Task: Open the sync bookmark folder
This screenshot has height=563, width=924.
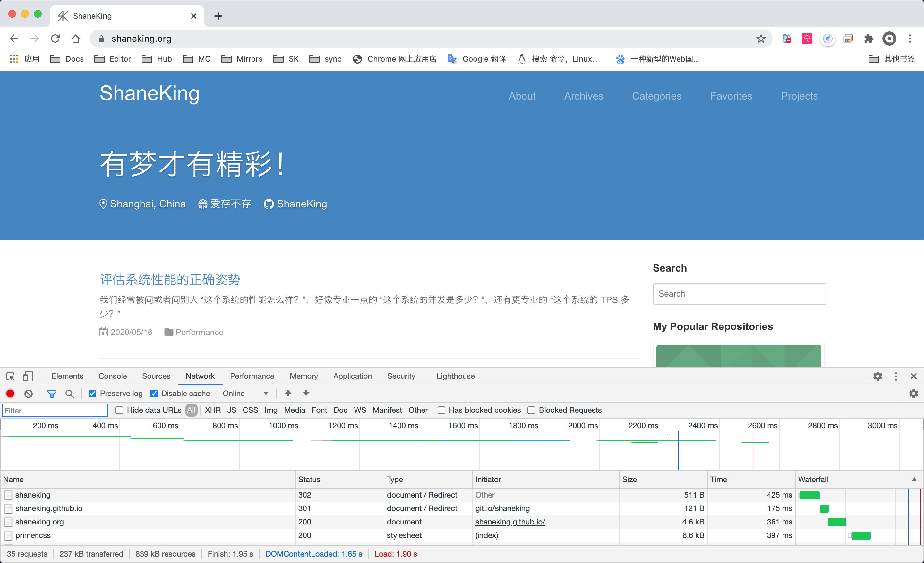Action: pos(325,59)
